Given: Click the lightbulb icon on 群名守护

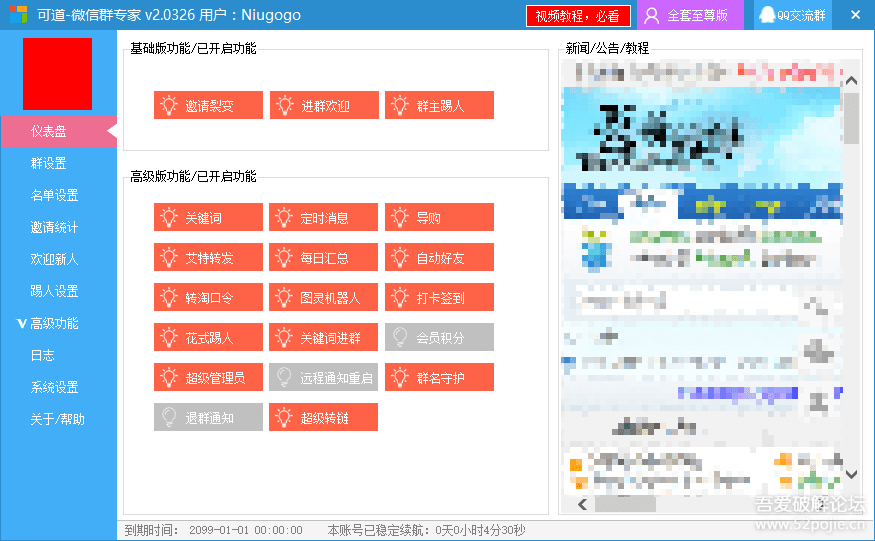Looking at the screenshot, I should [400, 377].
